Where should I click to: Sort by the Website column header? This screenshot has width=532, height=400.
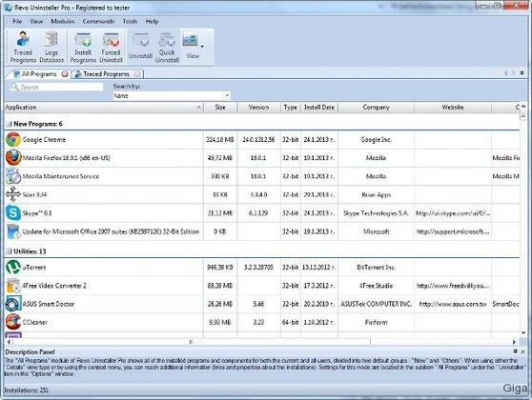click(453, 108)
